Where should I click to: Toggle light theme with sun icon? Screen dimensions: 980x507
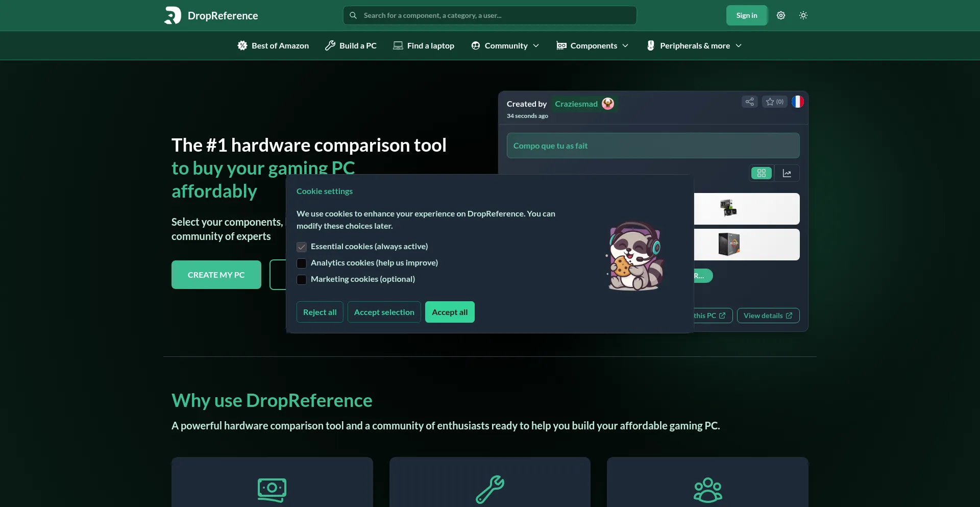tap(803, 15)
